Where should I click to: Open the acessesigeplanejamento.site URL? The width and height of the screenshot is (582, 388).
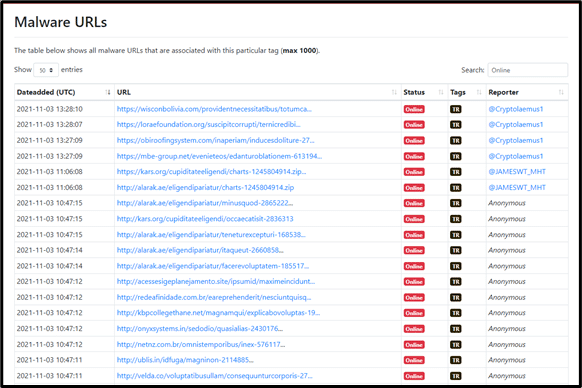click(x=216, y=282)
